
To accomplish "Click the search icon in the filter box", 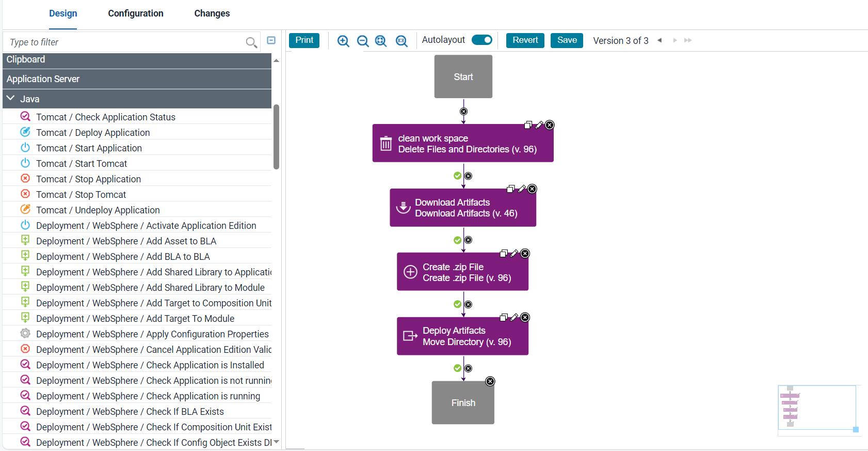I will (x=251, y=42).
